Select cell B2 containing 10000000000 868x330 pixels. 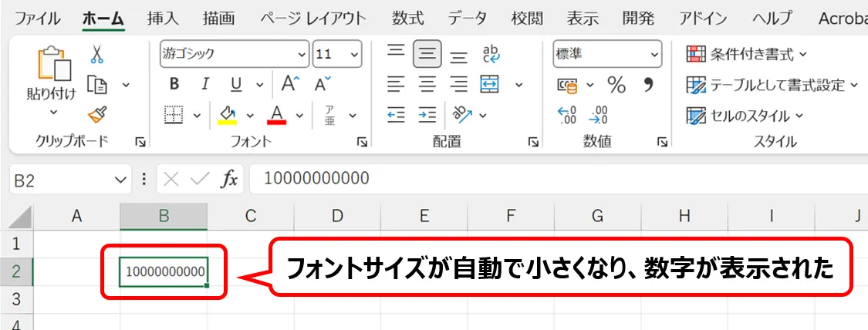click(x=164, y=271)
